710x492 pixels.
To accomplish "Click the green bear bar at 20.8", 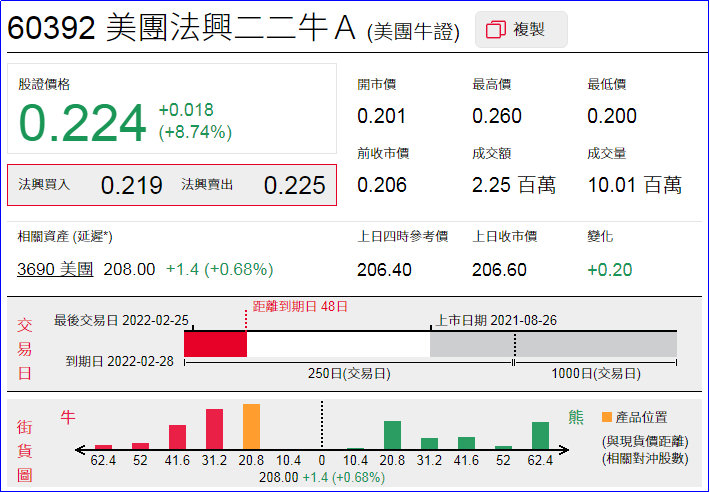I will pyautogui.click(x=392, y=435).
